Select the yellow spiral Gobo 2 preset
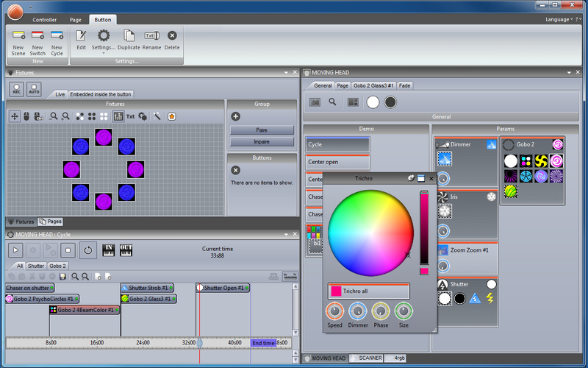Image resolution: width=588 pixels, height=368 pixels. (x=541, y=161)
